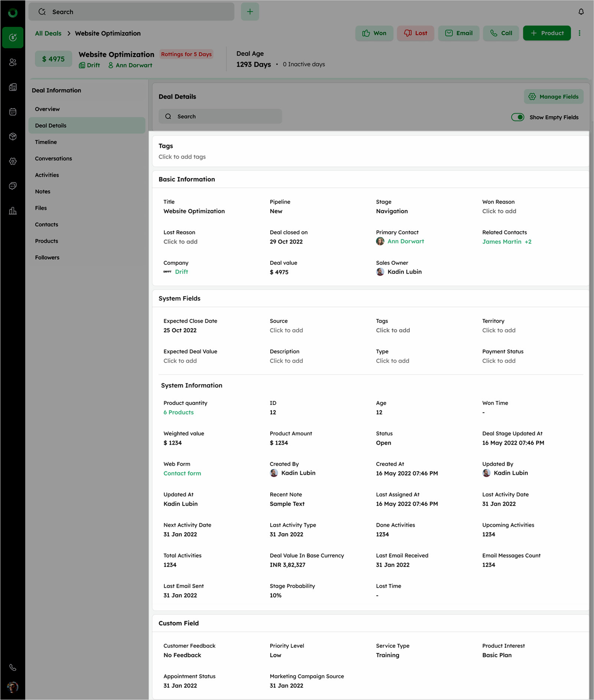Image resolution: width=594 pixels, height=700 pixels.
Task: Open the 6 Products link
Action: coord(179,412)
